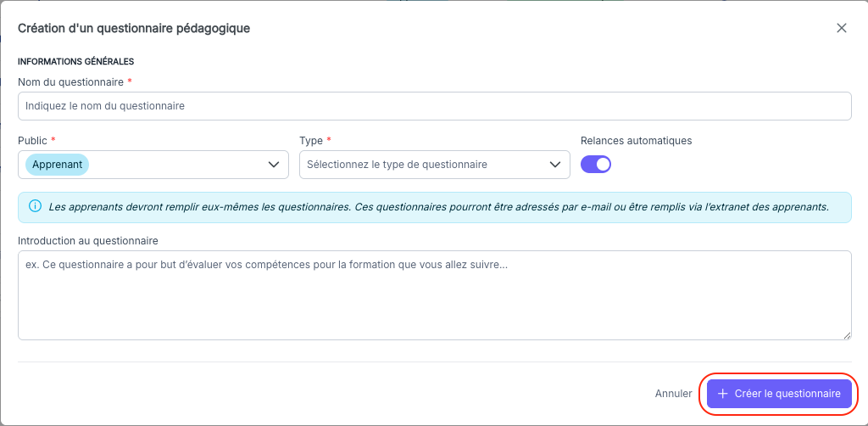Click 'Créer le questionnaire' button
This screenshot has height=426, width=868.
[779, 394]
